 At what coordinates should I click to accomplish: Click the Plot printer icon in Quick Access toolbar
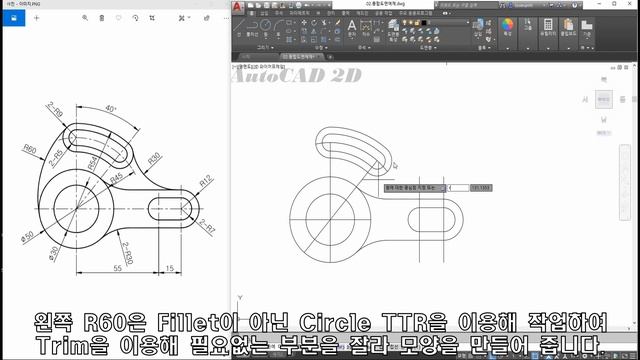click(298, 5)
